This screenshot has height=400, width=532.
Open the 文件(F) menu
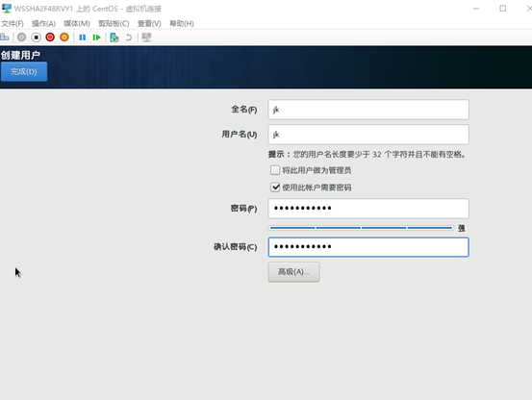point(13,23)
